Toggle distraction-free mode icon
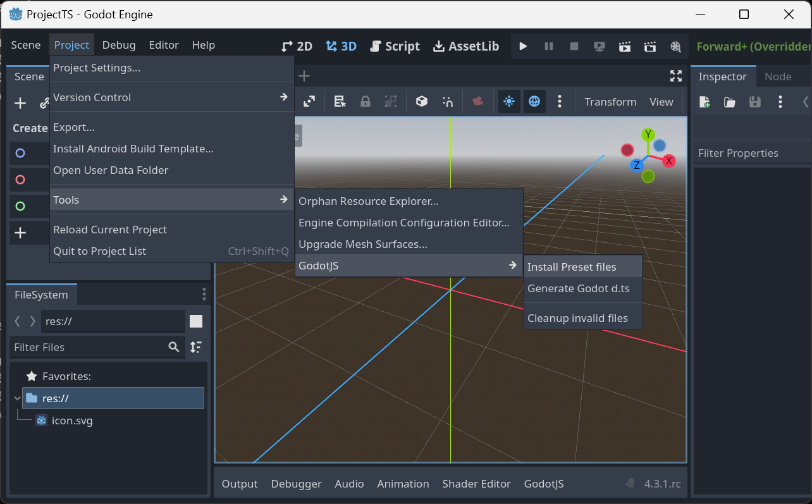This screenshot has height=504, width=812. pyautogui.click(x=676, y=77)
